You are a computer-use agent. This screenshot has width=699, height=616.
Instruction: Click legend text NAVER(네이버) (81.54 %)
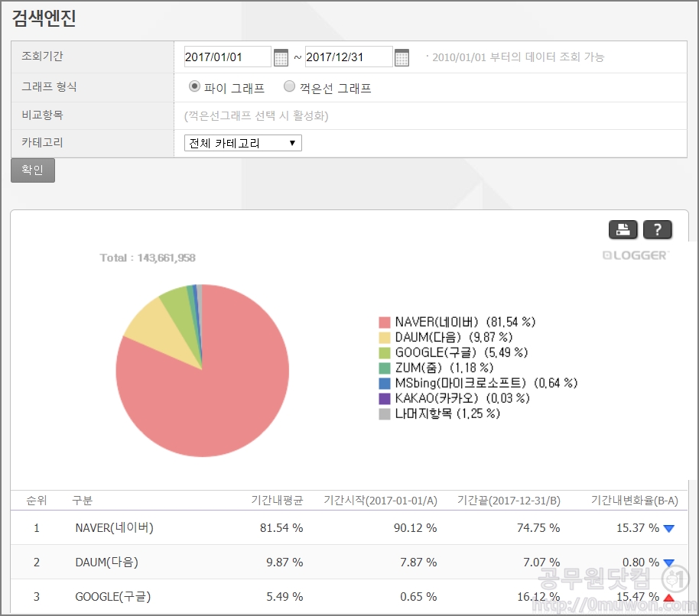pos(465,322)
